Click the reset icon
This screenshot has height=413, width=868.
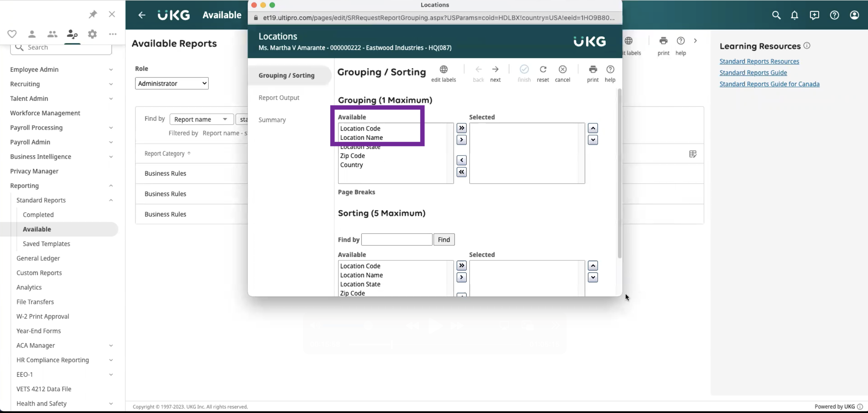(543, 69)
